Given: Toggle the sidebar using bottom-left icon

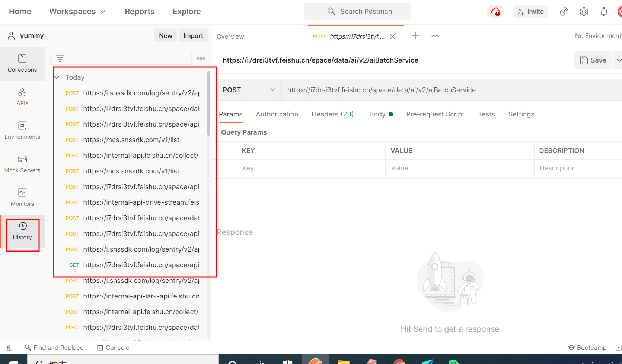Looking at the screenshot, I should (x=9, y=348).
